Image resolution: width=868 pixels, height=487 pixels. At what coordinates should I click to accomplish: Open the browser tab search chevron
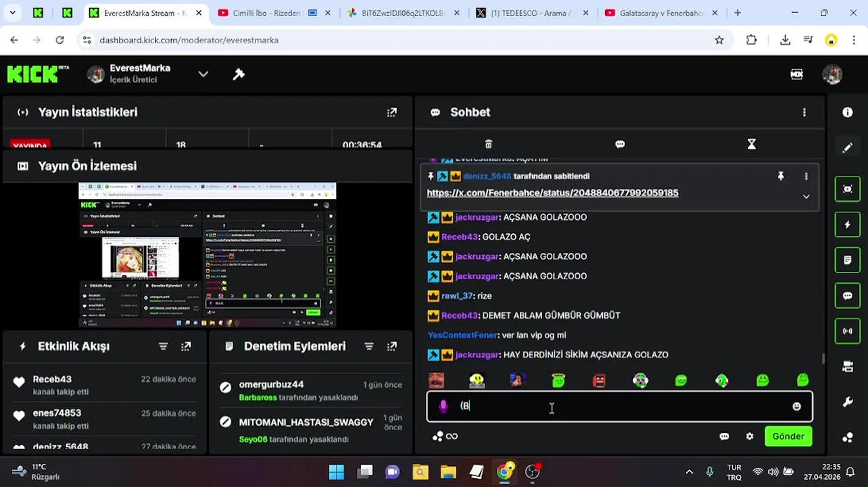[13, 13]
